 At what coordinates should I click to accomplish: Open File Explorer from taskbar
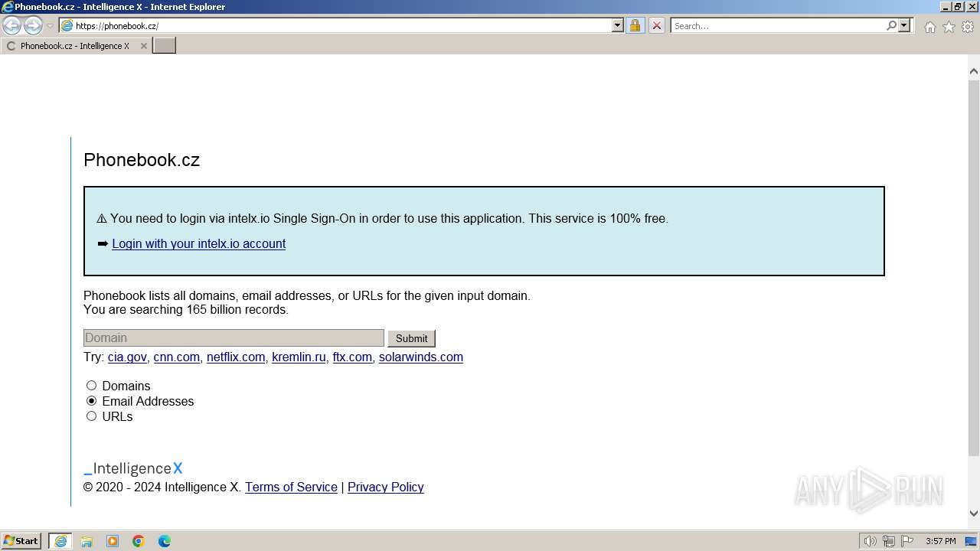pyautogui.click(x=87, y=541)
